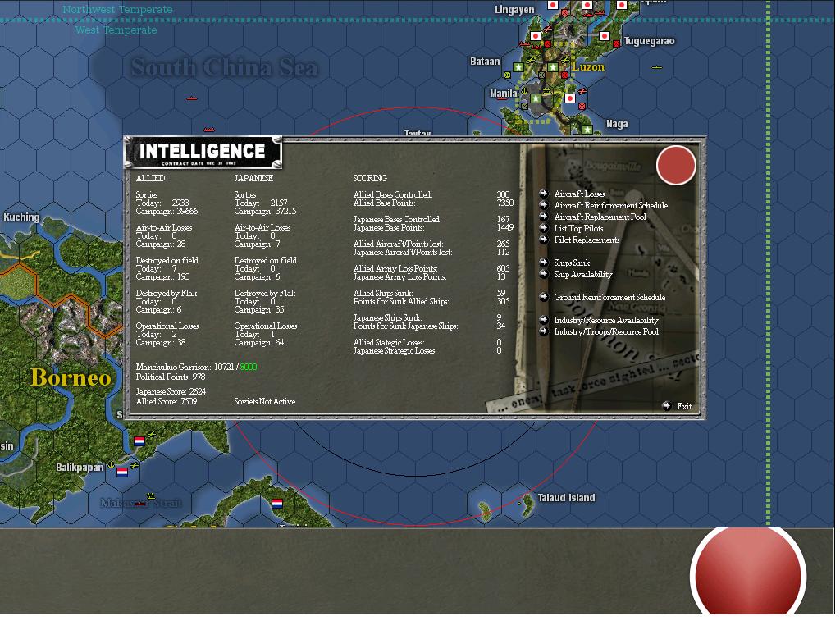
Task: Click the Manchukuo Garrison value line
Action: click(196, 367)
